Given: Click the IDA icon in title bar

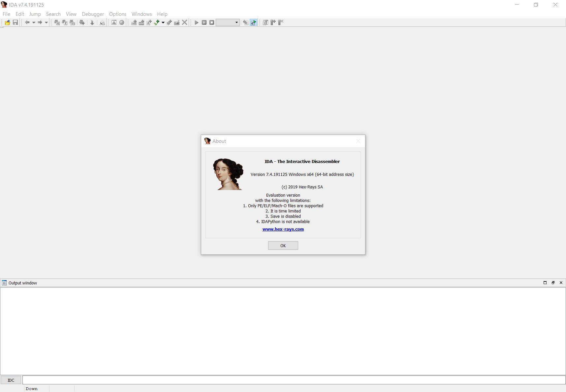Looking at the screenshot, I should tap(4, 5).
